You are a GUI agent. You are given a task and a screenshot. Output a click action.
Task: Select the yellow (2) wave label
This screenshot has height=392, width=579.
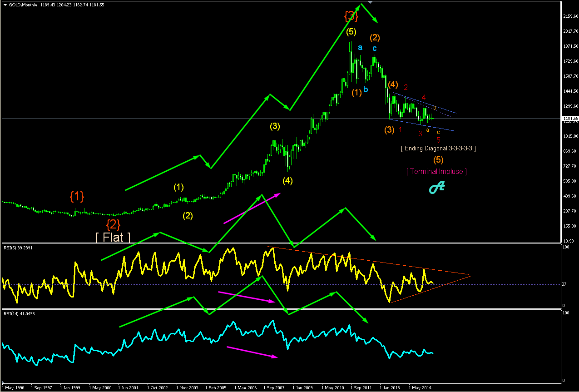click(188, 216)
